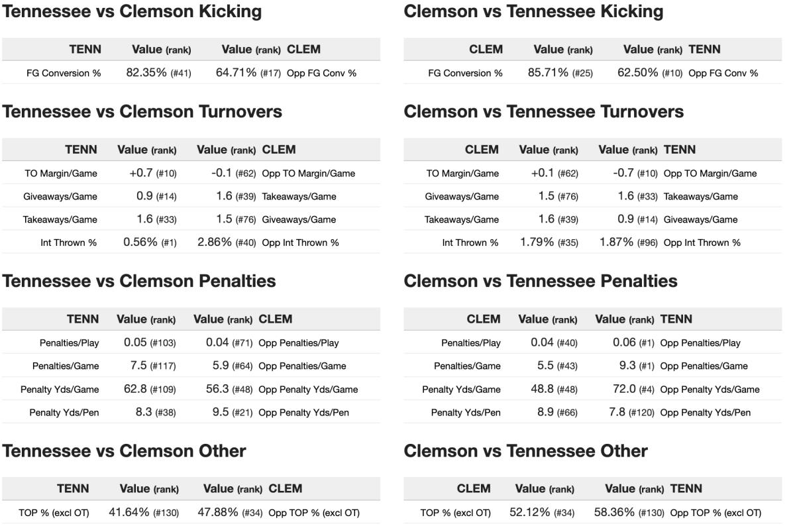795x532 pixels.
Task: Click the Giveaways/Game label showing 1.5 (#76)
Action: [x=462, y=197]
